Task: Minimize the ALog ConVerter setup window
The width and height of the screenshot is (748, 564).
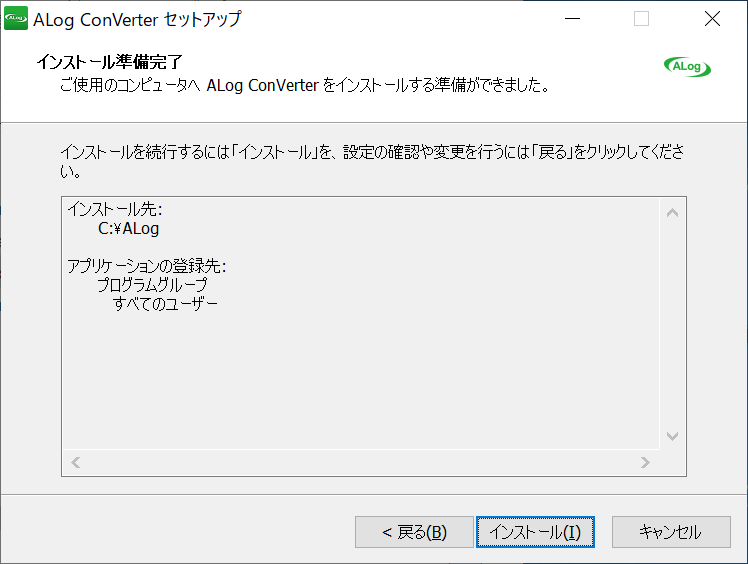Action: 572,19
